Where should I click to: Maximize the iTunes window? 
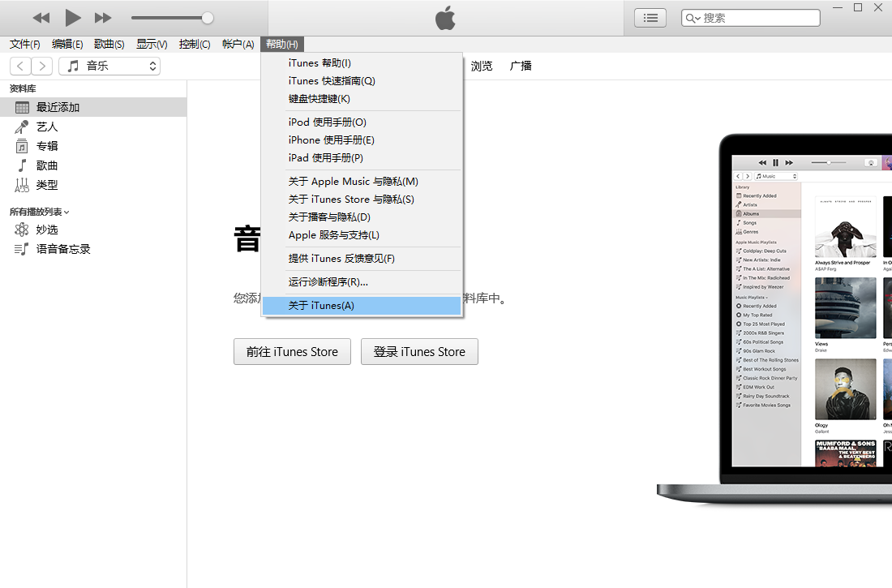click(x=858, y=7)
